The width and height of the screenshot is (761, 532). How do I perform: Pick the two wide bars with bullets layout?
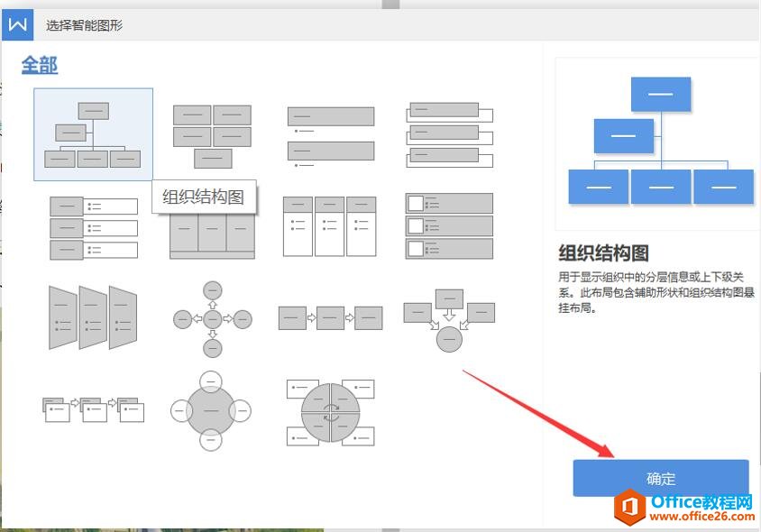click(331, 136)
